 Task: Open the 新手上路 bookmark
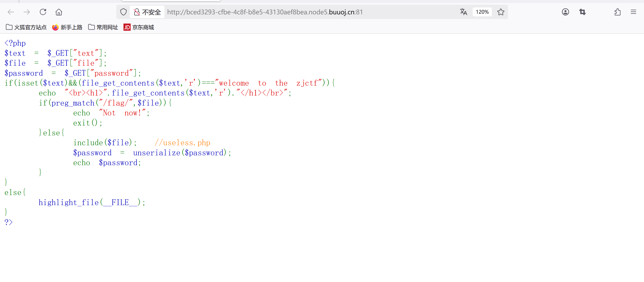coord(67,27)
